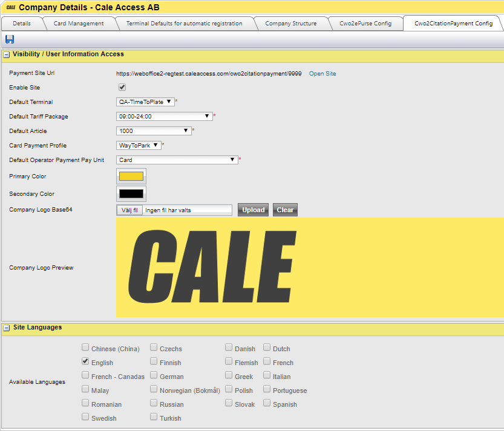Viewport: 504px width, 431px height.
Task: Click the Company Logo Base64 label
Action: (x=41, y=209)
